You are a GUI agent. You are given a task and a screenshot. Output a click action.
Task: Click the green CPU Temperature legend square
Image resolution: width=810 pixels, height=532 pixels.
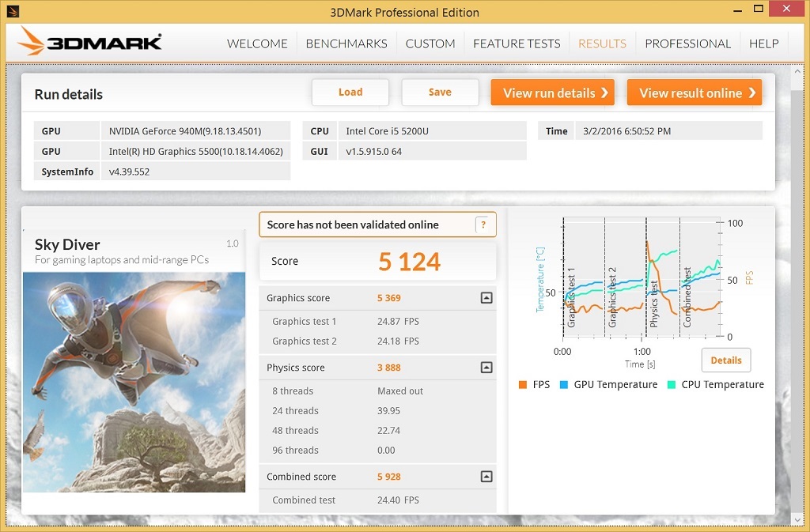point(672,385)
